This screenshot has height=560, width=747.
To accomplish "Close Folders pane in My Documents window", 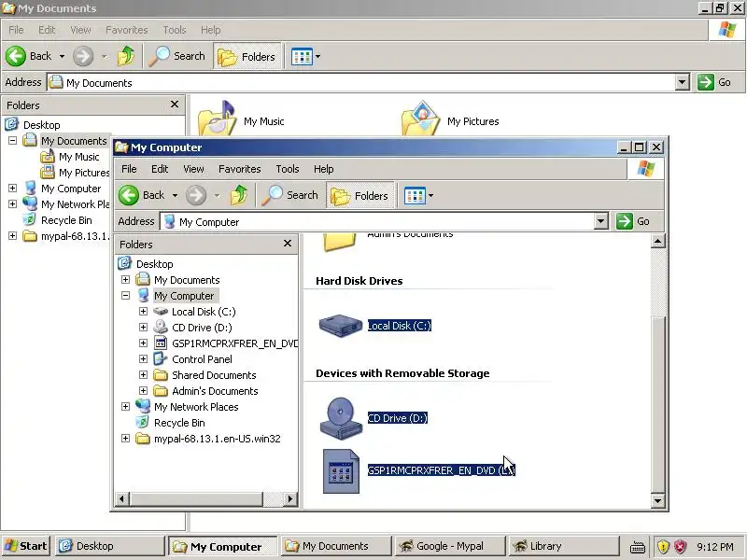I will [175, 105].
